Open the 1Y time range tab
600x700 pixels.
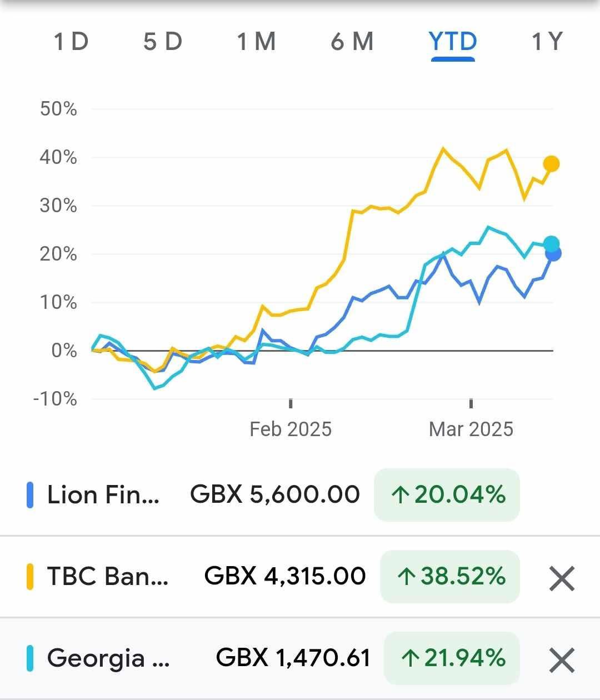[547, 42]
